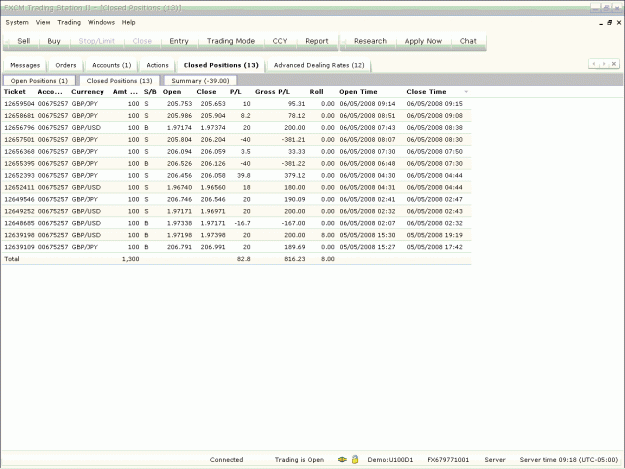Click the Apply Now button
Screen dimensions: 625x469
423,41
